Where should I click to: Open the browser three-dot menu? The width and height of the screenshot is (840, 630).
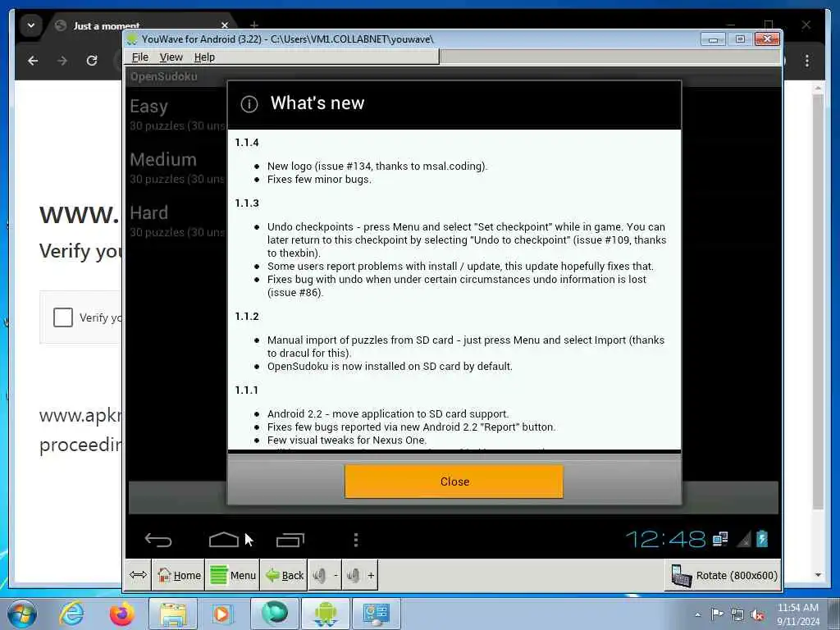click(x=807, y=61)
